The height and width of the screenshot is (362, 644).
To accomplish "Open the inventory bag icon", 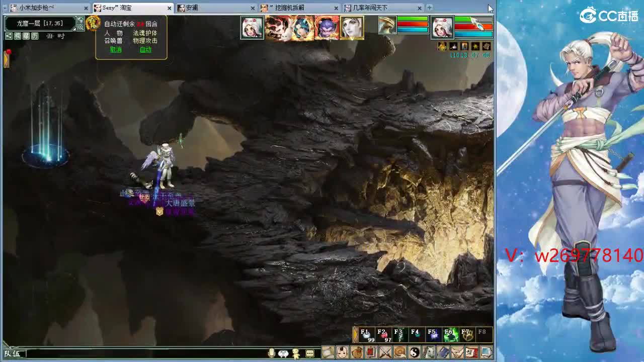I will click(x=357, y=352).
